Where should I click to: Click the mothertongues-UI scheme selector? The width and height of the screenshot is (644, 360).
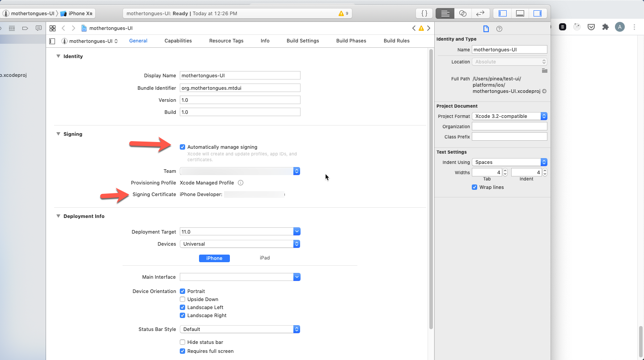(29, 13)
